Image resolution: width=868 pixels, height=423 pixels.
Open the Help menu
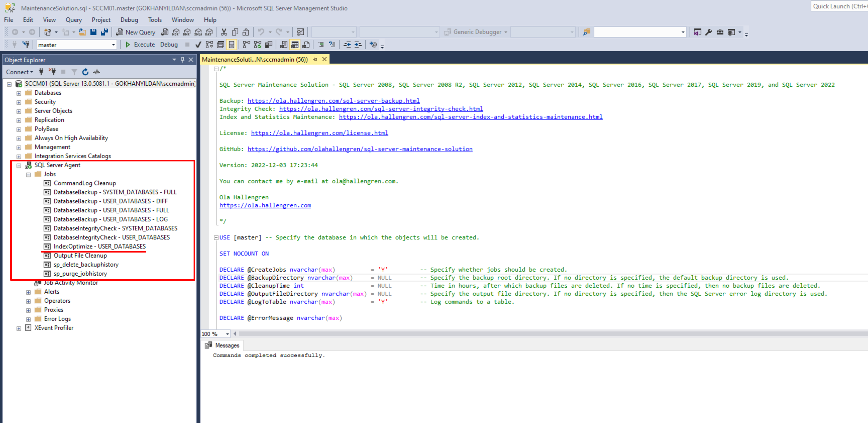point(210,19)
